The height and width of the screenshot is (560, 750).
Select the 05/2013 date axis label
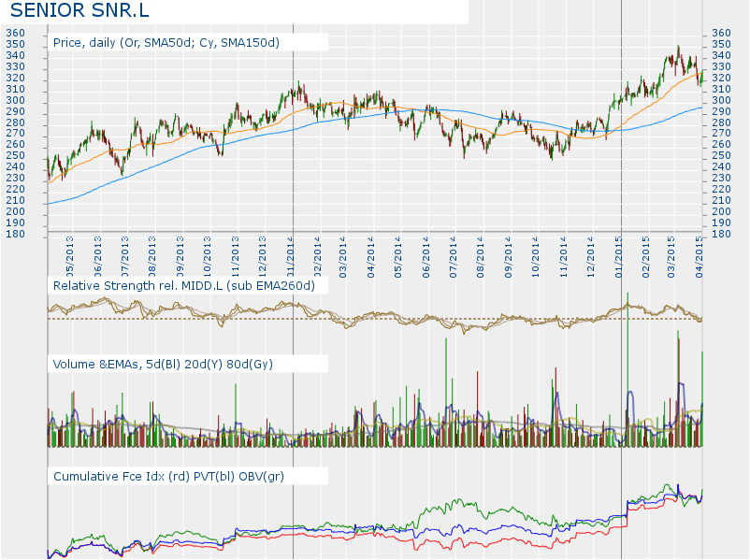pyautogui.click(x=69, y=252)
